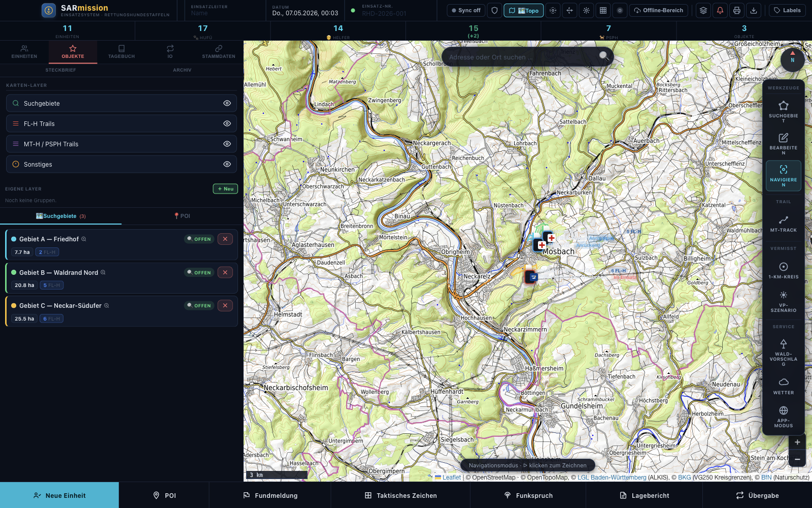Open the Tagebuch tab
The image size is (812, 508).
tap(121, 52)
